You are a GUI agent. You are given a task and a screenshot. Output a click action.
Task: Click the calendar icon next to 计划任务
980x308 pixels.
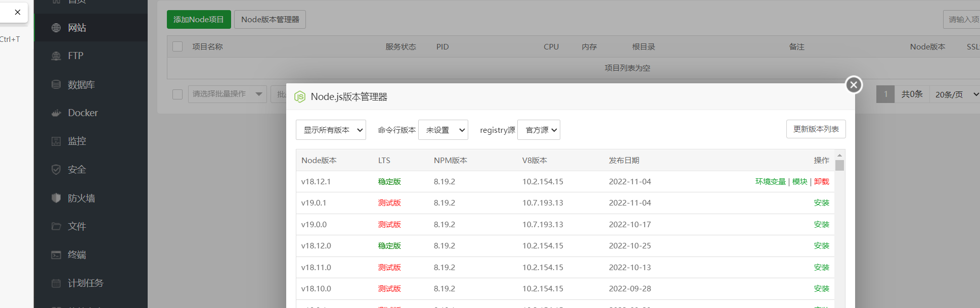click(56, 283)
